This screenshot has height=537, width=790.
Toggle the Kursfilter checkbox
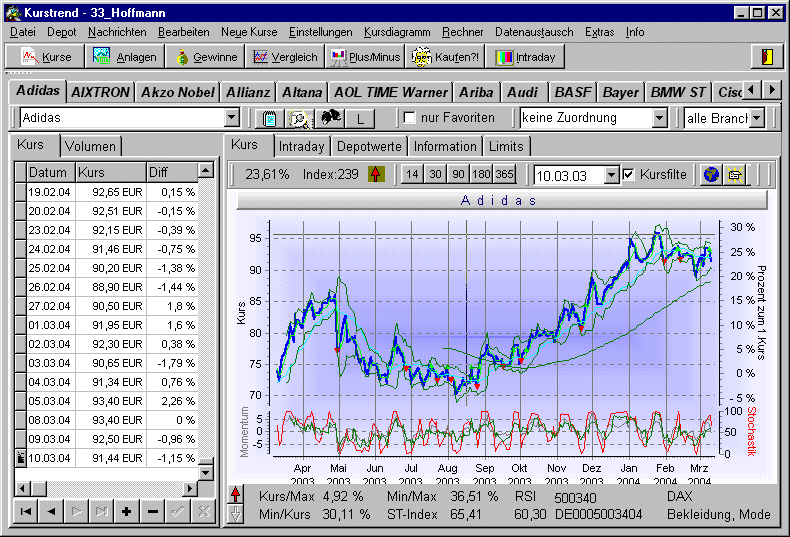tap(628, 174)
